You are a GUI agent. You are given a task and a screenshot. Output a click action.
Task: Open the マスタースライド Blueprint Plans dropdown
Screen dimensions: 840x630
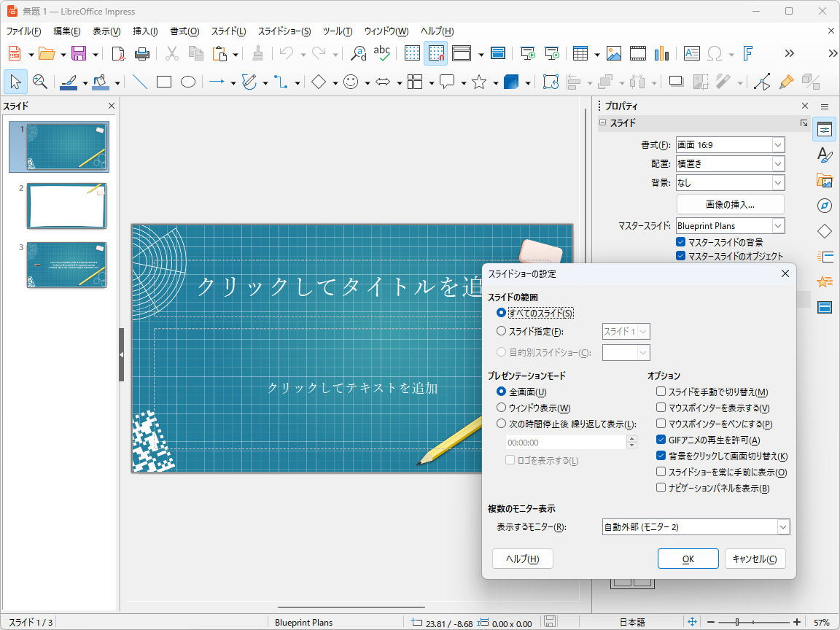tap(779, 225)
